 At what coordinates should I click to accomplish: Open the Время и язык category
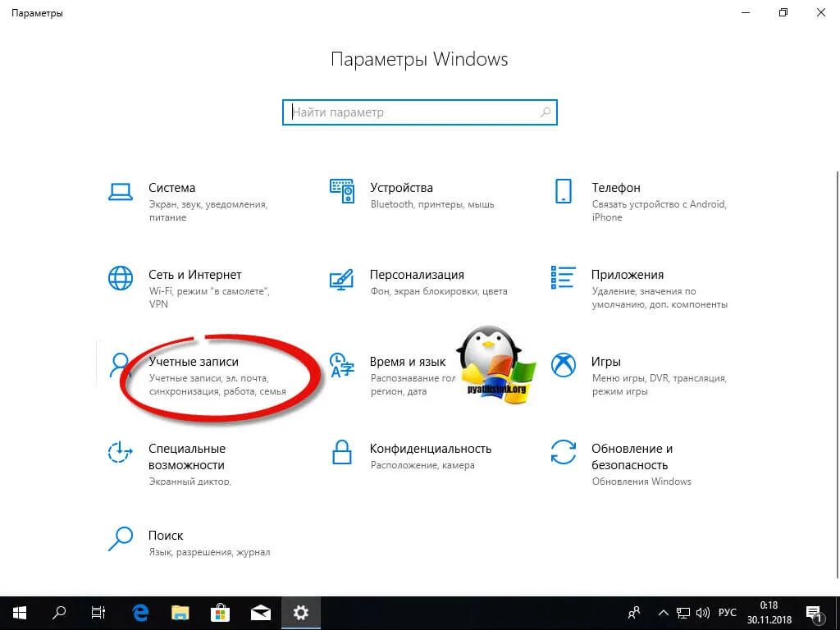408,362
